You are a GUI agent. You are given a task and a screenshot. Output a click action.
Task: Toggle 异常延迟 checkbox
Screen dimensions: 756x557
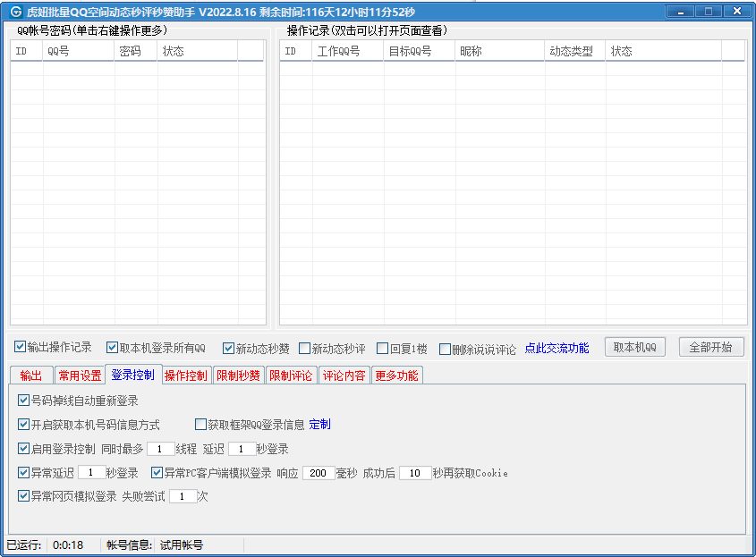coord(23,472)
